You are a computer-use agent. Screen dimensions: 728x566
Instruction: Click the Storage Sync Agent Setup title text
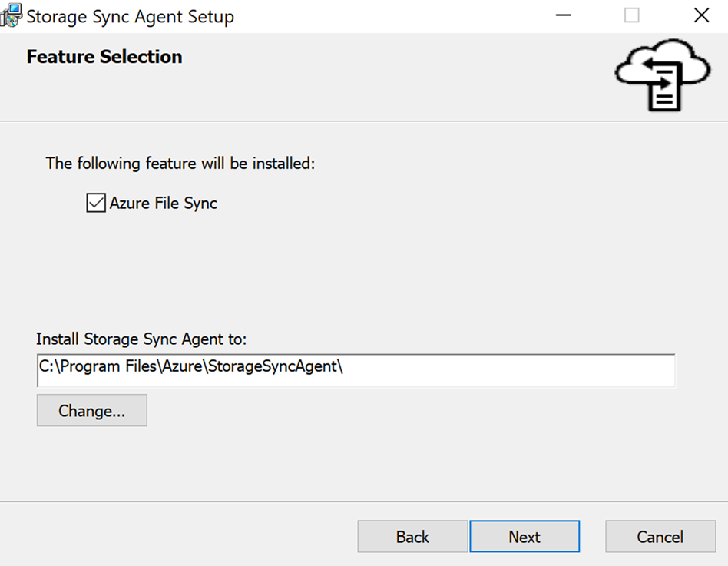click(129, 15)
